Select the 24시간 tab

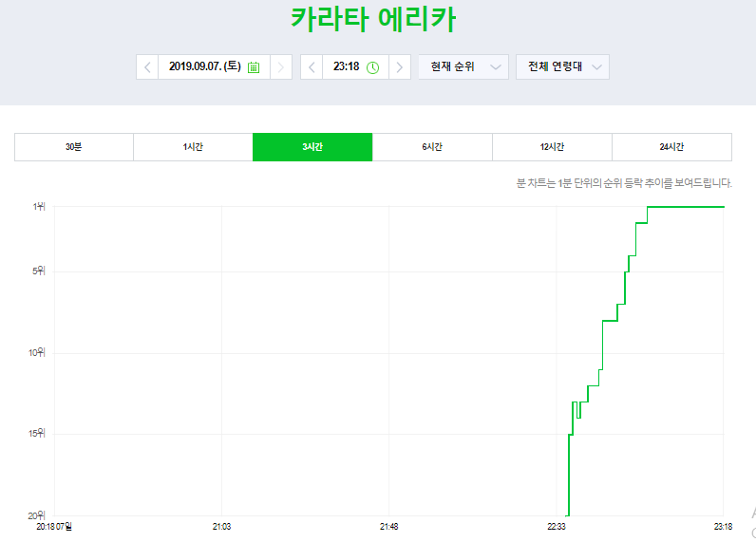point(671,147)
